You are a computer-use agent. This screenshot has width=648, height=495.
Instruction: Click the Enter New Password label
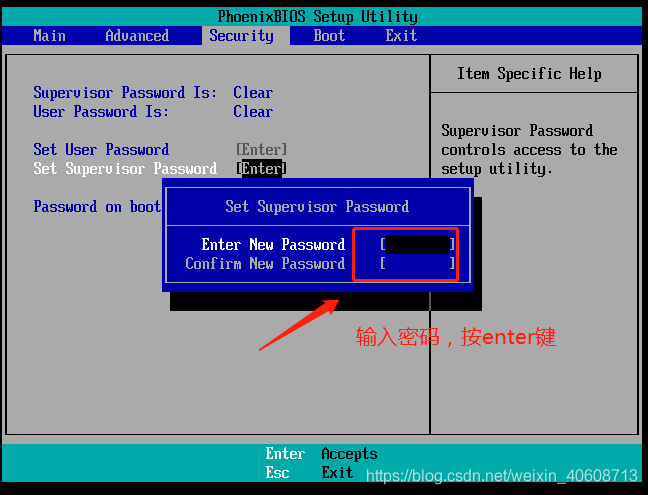click(273, 245)
